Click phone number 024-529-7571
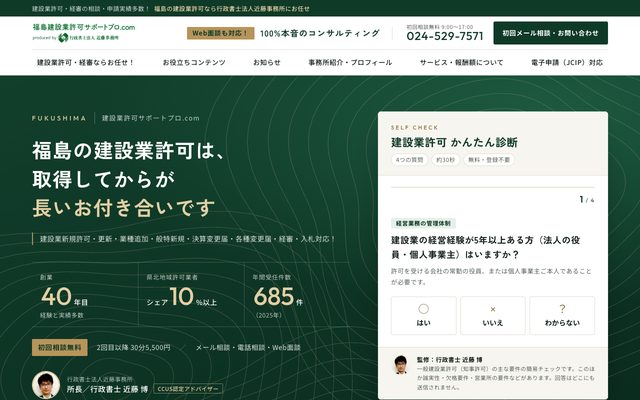The width and height of the screenshot is (640, 400). click(x=445, y=36)
